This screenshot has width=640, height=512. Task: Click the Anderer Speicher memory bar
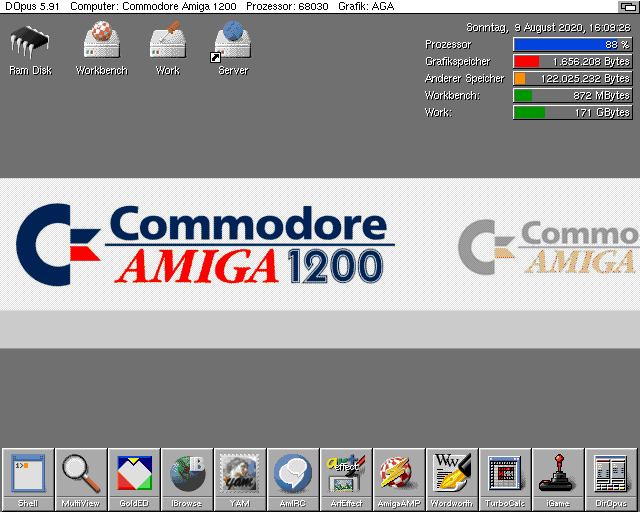(x=573, y=78)
